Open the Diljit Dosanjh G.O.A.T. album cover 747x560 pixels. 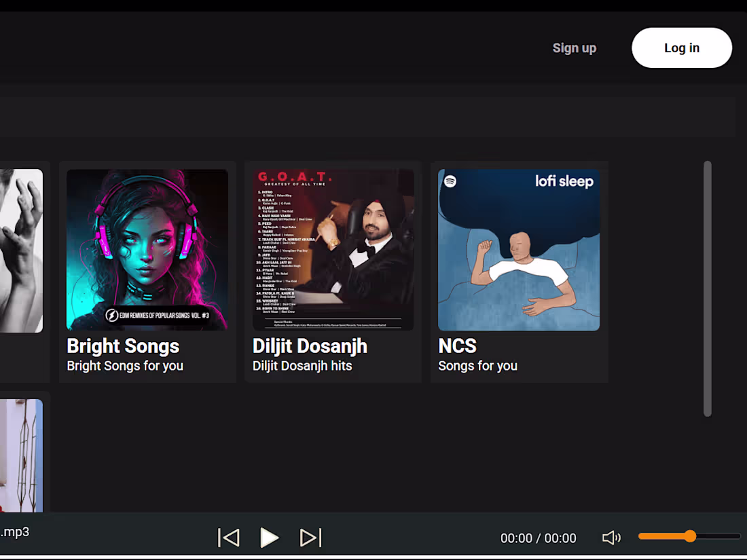pos(332,249)
